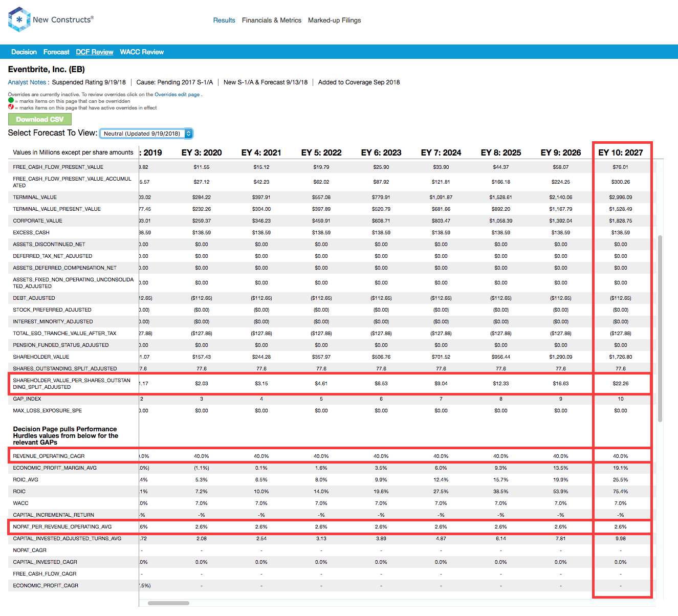Select the DCF Review tab
The height and width of the screenshot is (616, 678).
coord(95,52)
